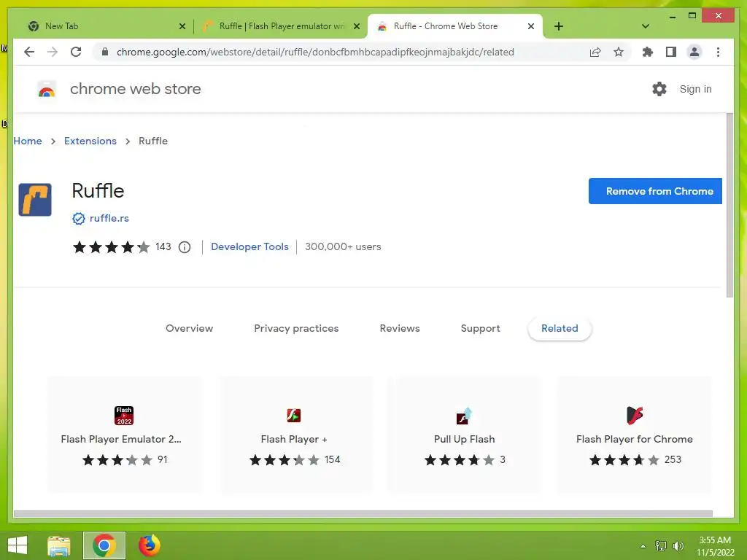Click the Ruffle star rating
Screen dimensions: 747x560
pyautogui.click(x=111, y=247)
